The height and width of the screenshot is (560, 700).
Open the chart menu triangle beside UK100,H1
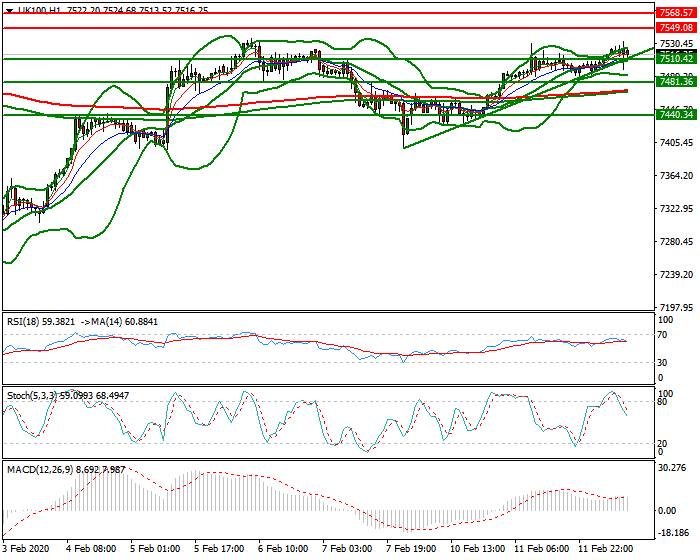[9, 10]
